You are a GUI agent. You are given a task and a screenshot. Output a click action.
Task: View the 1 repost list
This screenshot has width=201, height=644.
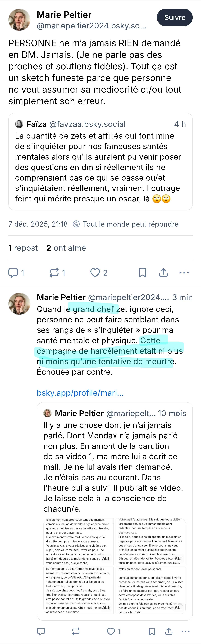coord(23,248)
